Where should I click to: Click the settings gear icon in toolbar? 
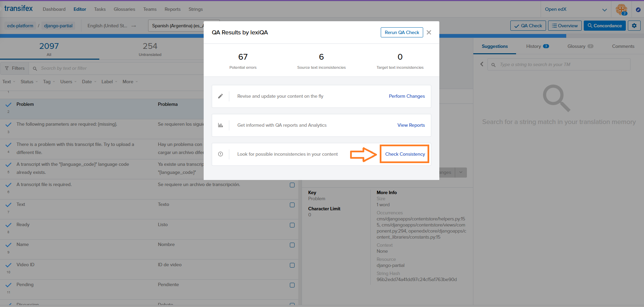(634, 26)
